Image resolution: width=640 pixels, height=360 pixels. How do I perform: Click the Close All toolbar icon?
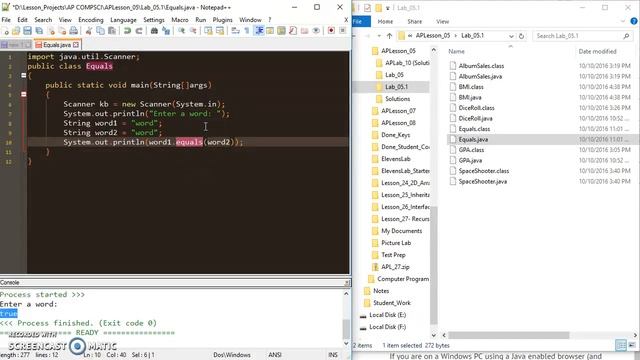[x=62, y=31]
